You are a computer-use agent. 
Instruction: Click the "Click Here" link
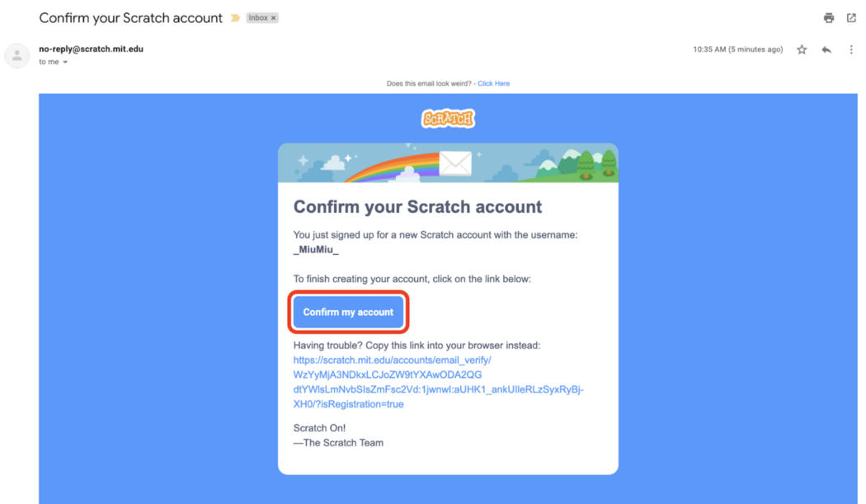493,83
